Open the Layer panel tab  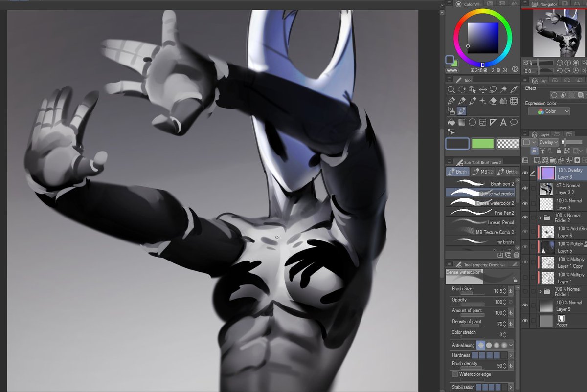click(x=541, y=134)
